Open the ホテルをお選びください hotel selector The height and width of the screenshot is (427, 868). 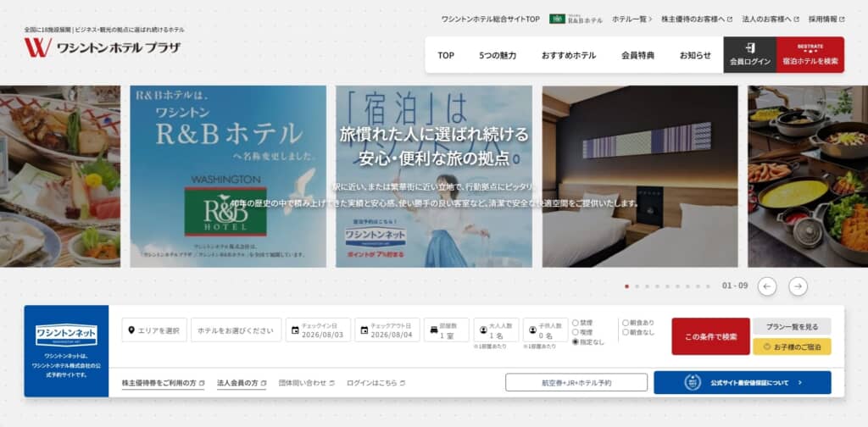[236, 330]
